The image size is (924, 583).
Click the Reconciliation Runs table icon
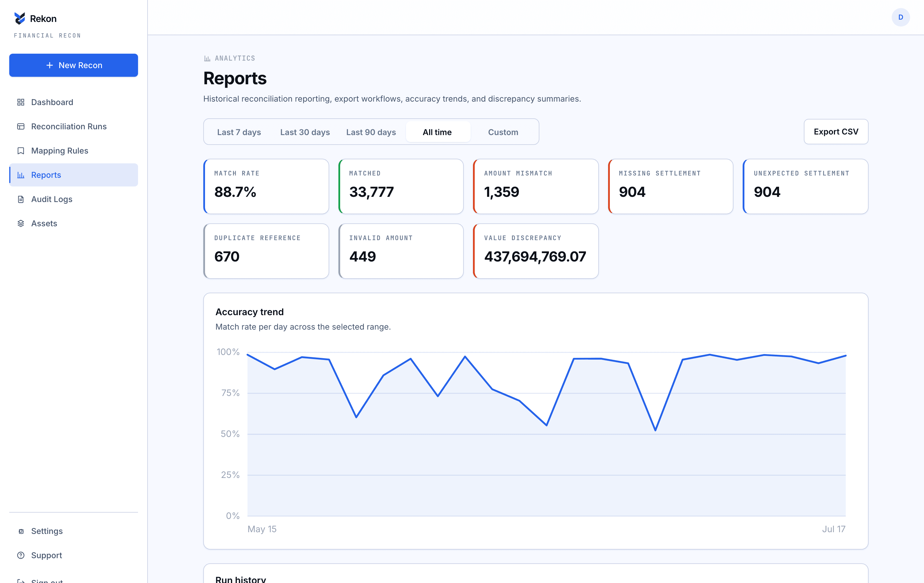click(21, 126)
